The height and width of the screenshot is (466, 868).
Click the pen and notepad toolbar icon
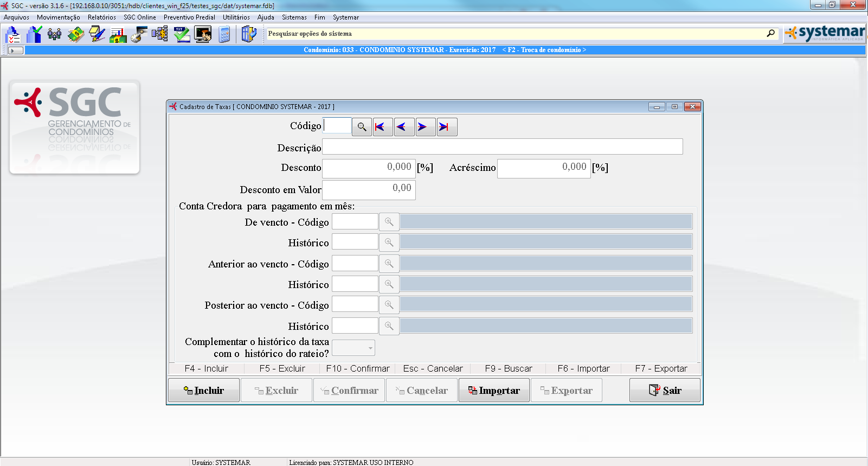pyautogui.click(x=97, y=35)
